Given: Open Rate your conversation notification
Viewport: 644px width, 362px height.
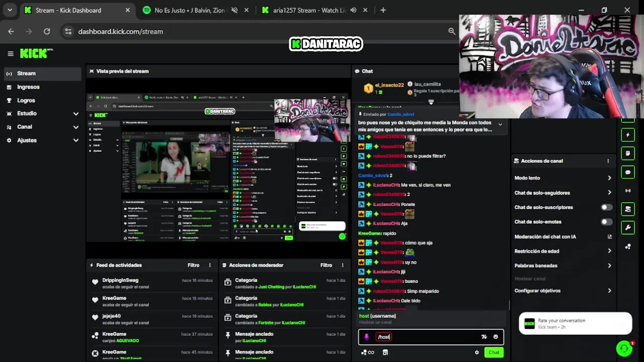Looking at the screenshot, I should pos(575,323).
